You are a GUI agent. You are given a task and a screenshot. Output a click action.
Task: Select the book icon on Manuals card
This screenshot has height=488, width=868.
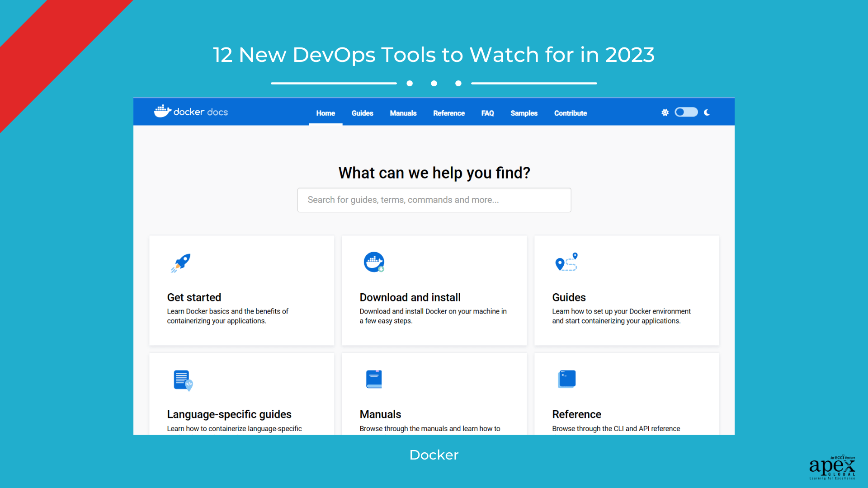pyautogui.click(x=374, y=379)
